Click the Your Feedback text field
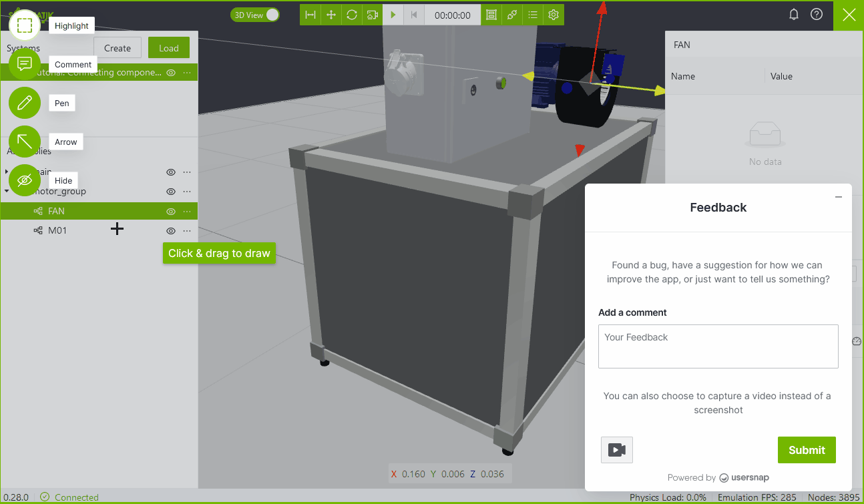 [718, 346]
